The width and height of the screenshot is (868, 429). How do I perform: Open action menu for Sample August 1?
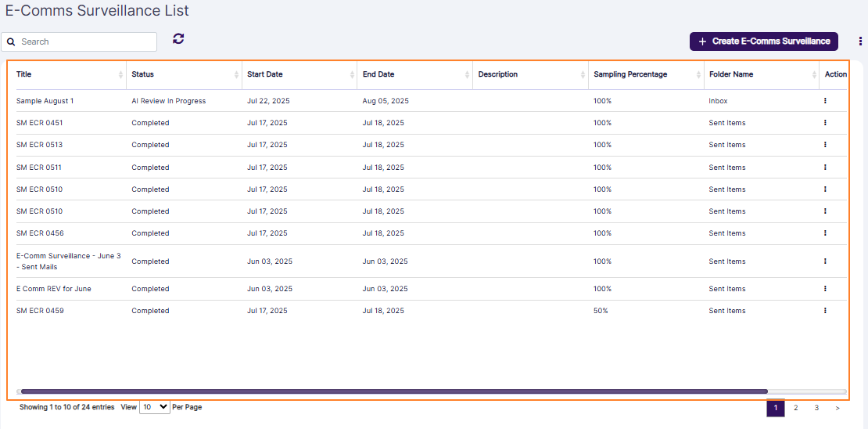coord(825,101)
